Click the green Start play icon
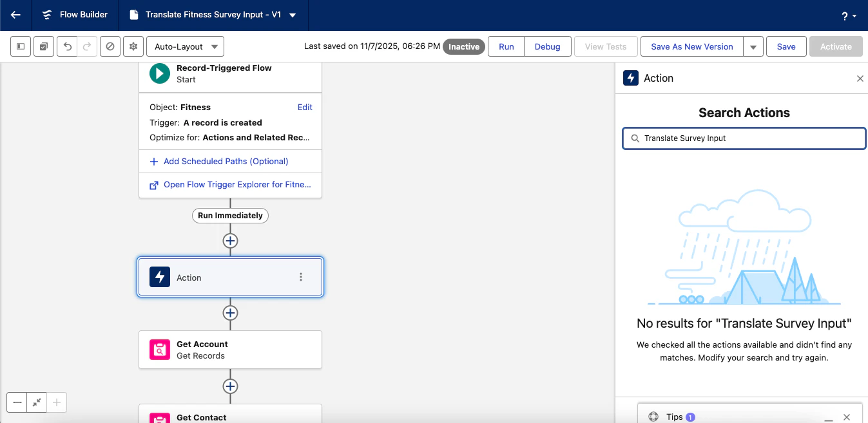Viewport: 868px width, 423px height. click(x=160, y=73)
